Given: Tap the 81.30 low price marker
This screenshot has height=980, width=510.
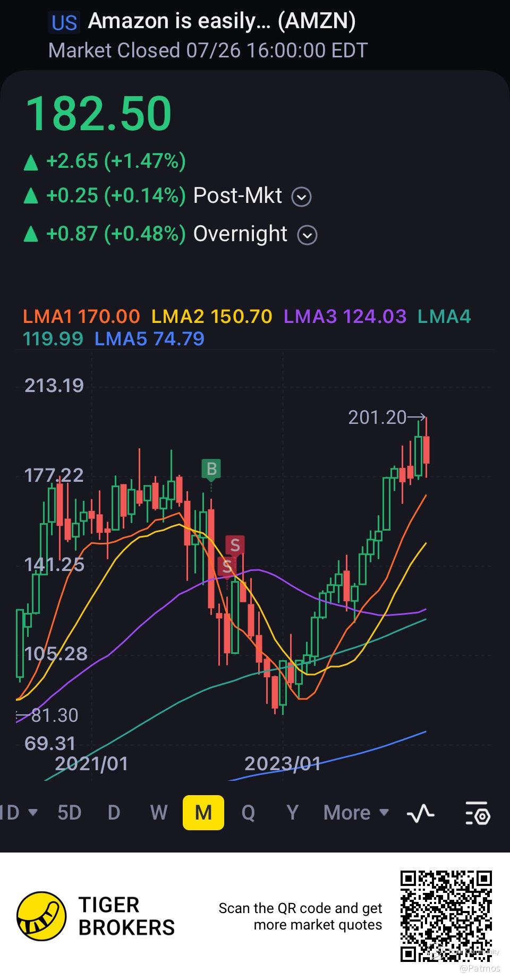Looking at the screenshot, I should pos(48,715).
